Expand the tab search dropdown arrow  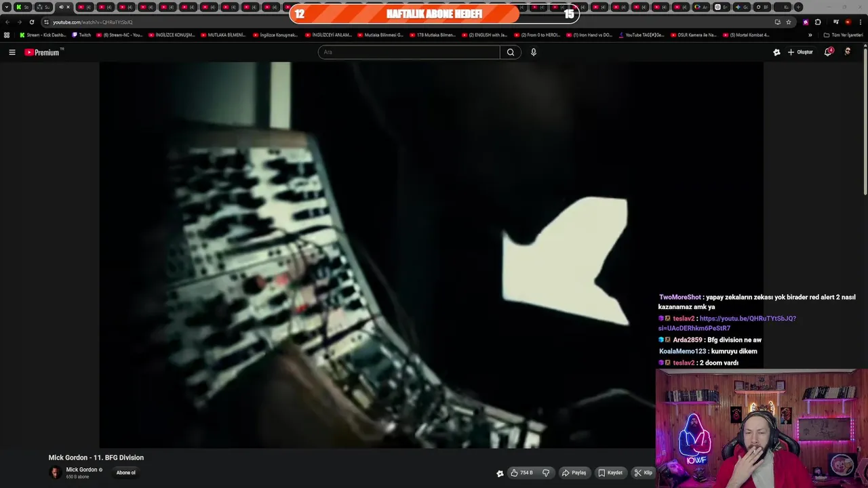point(6,7)
